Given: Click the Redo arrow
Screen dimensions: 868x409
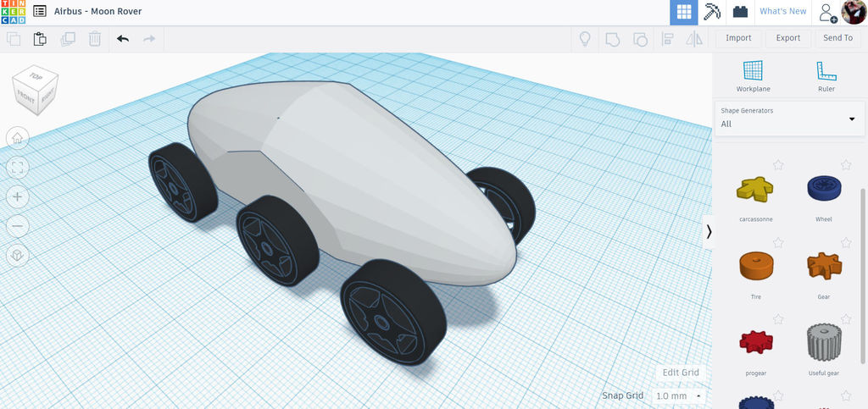Looking at the screenshot, I should [x=149, y=39].
